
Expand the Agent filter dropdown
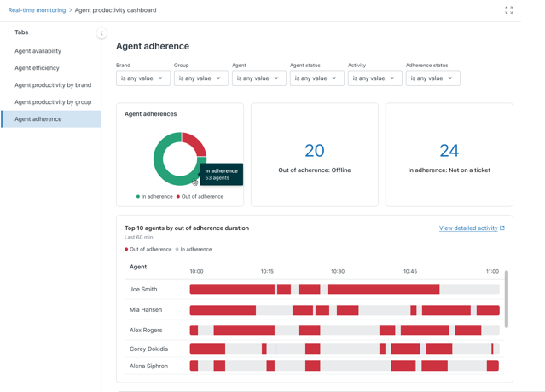tap(258, 78)
